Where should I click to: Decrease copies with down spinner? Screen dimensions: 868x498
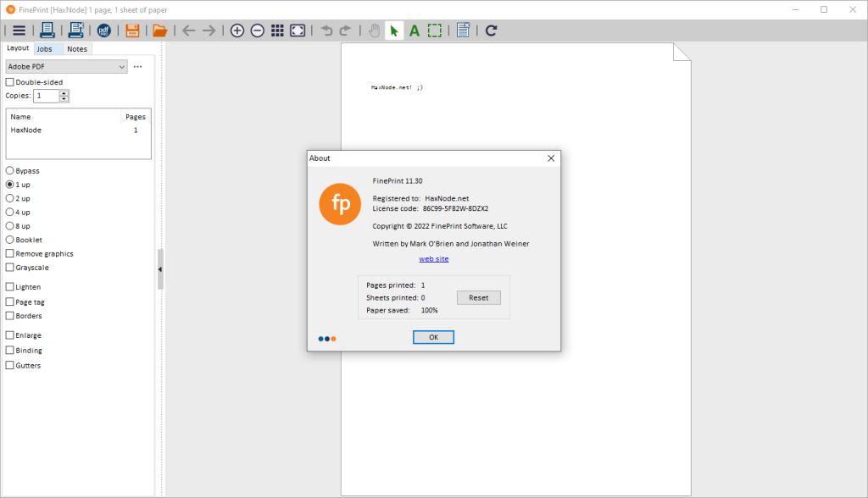(64, 99)
